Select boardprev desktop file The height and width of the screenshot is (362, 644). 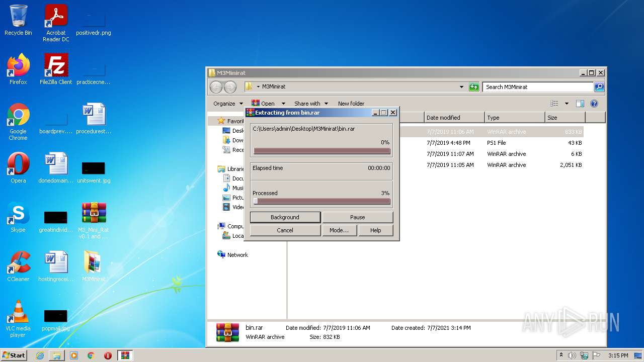point(56,123)
